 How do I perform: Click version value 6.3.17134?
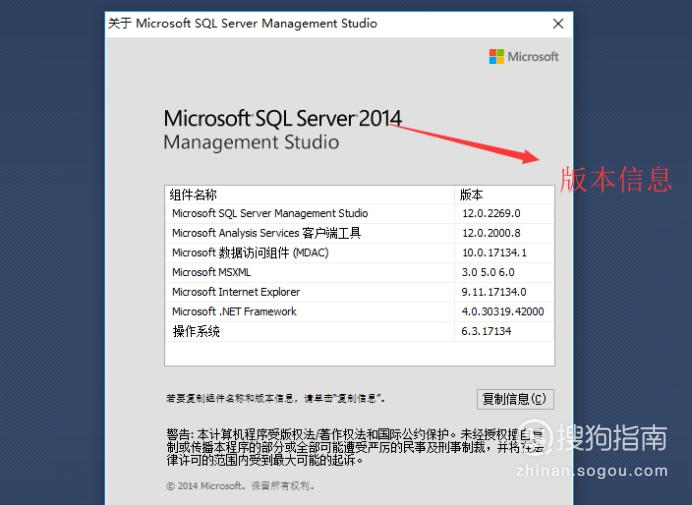pos(486,331)
